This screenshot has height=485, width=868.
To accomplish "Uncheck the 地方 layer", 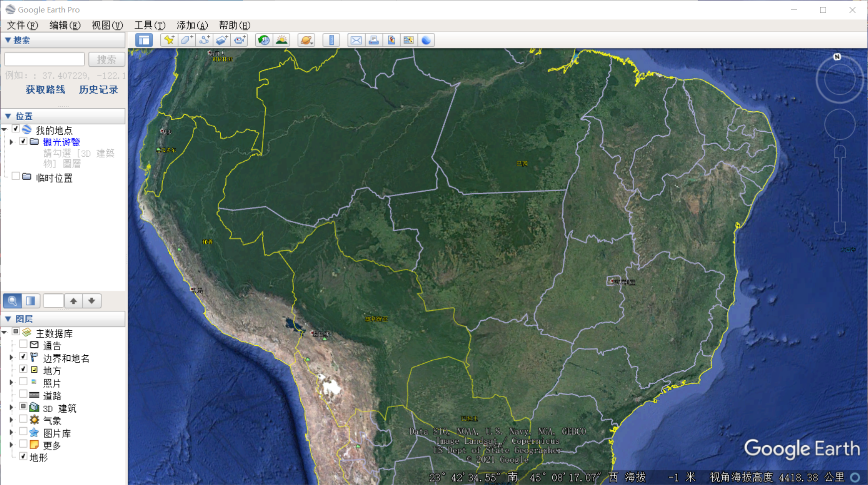I will pos(23,369).
